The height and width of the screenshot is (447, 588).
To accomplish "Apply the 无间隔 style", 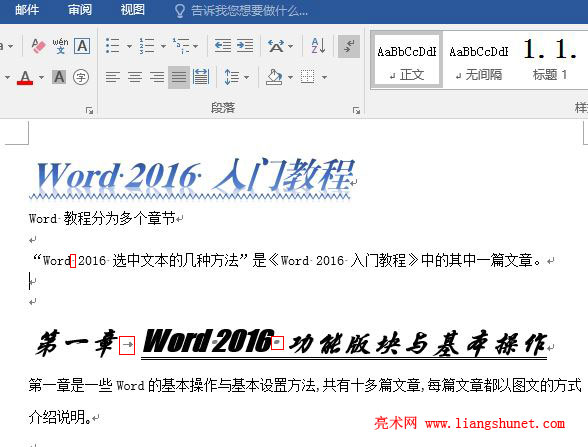I will (x=478, y=60).
